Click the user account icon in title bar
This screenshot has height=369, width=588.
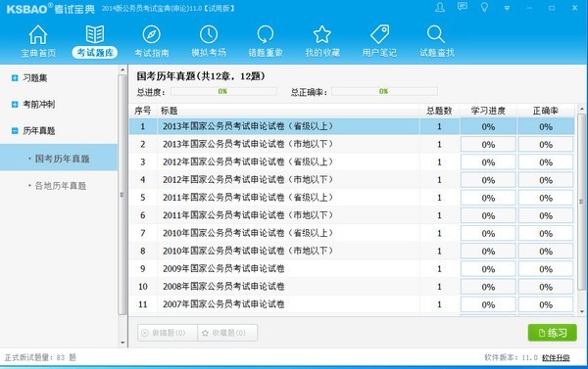[x=440, y=7]
